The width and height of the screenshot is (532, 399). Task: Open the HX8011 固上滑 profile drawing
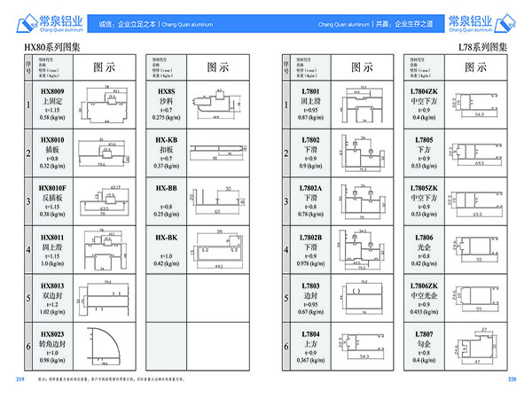pos(105,250)
